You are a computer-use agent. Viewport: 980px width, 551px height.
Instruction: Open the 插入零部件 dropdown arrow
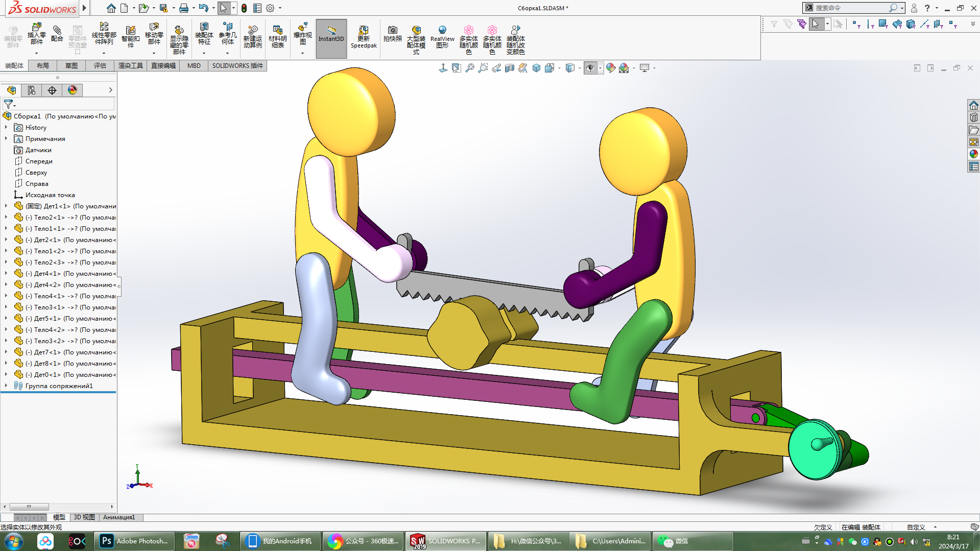[x=36, y=54]
